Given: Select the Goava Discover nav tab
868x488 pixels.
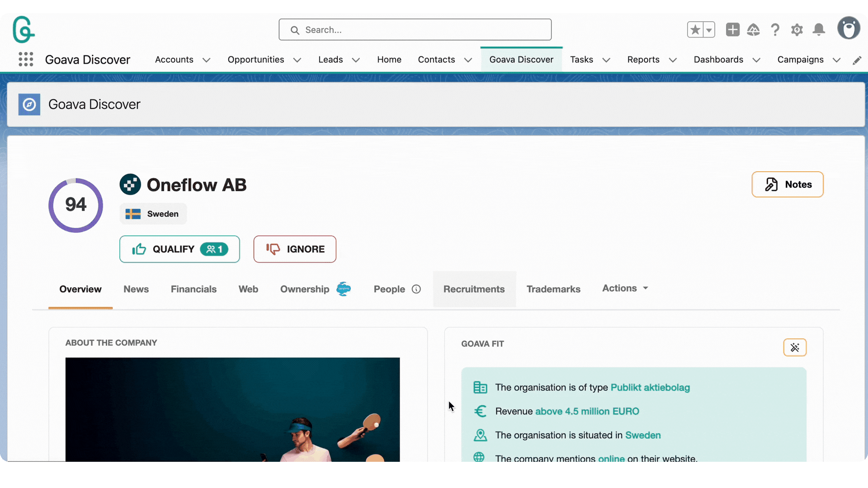Looking at the screenshot, I should [521, 60].
